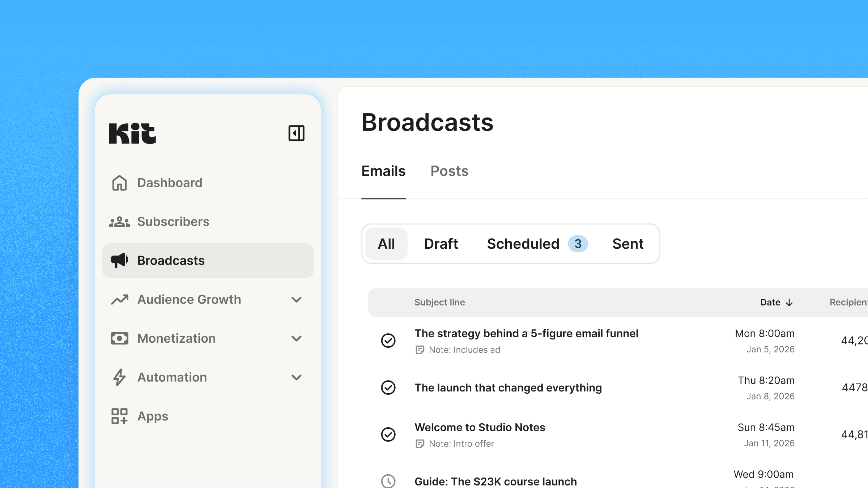Open 'The launch that changed everything'

tap(508, 388)
